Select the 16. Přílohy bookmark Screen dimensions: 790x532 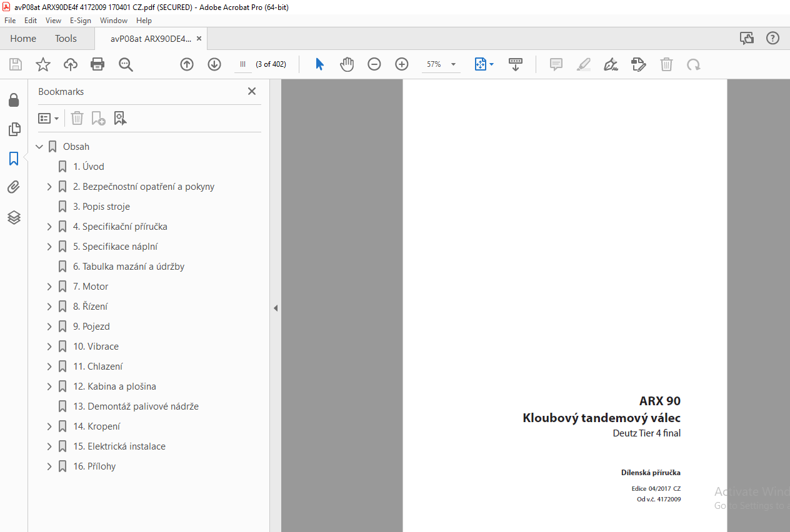(x=94, y=466)
